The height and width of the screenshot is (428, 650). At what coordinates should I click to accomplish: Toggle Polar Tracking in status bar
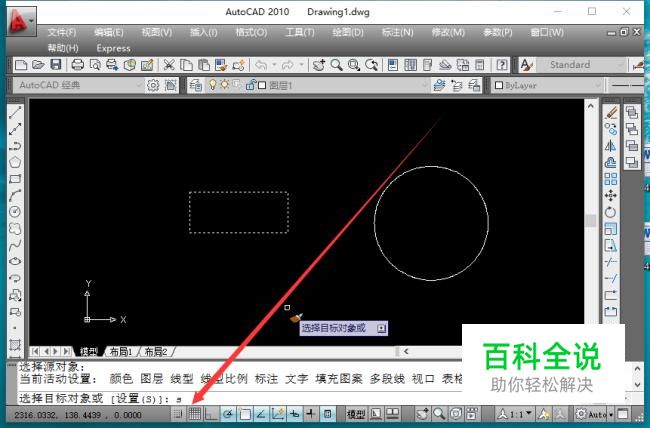click(x=228, y=413)
